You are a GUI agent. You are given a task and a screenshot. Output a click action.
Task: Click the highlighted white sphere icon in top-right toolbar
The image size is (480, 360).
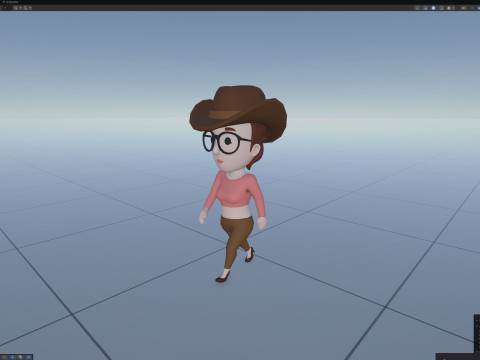(x=433, y=8)
